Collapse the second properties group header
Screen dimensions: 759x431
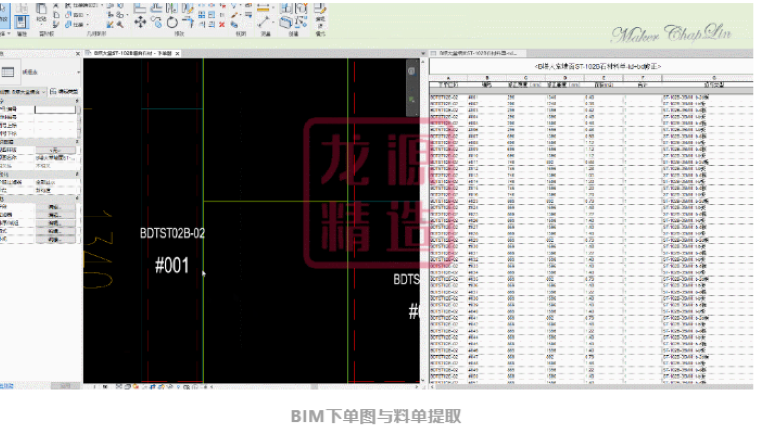tap(39, 142)
